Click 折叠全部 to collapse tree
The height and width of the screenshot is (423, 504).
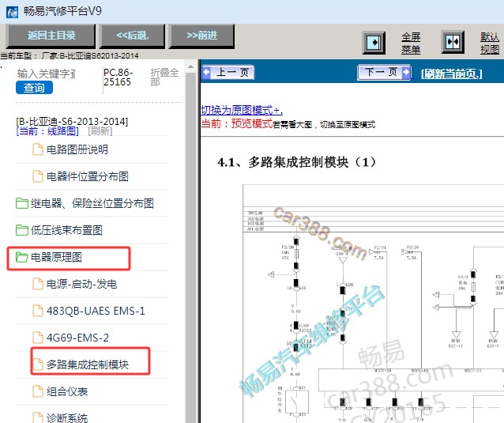point(164,77)
